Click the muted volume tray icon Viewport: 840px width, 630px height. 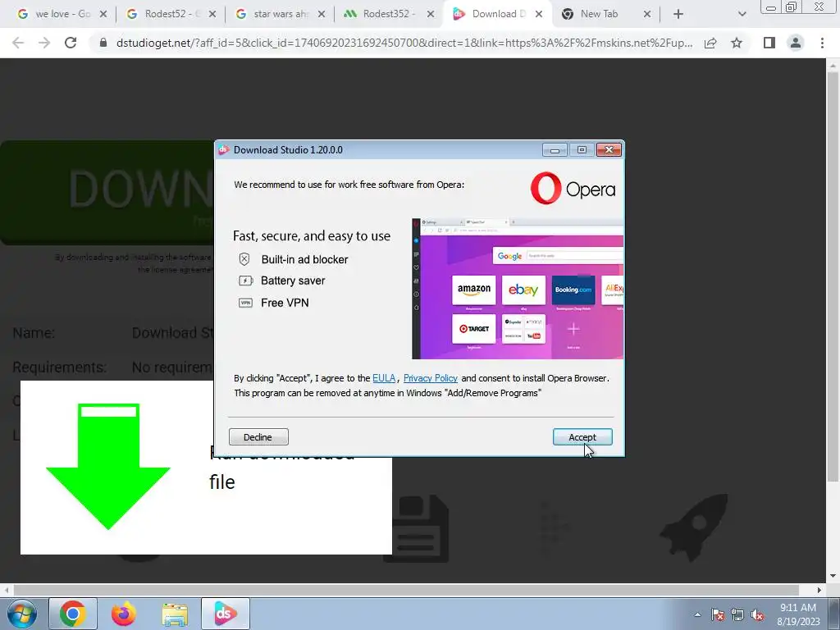click(757, 614)
